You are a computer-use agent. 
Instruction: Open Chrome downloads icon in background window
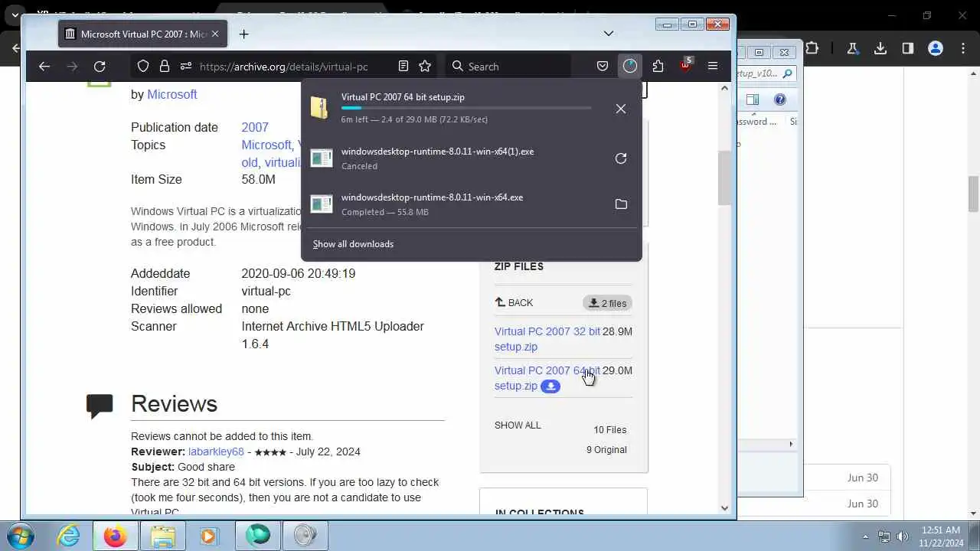[x=880, y=48]
